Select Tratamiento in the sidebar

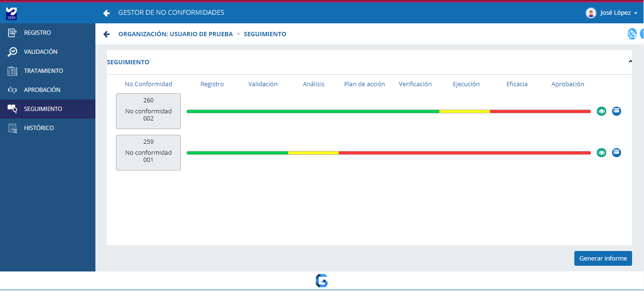coord(43,71)
